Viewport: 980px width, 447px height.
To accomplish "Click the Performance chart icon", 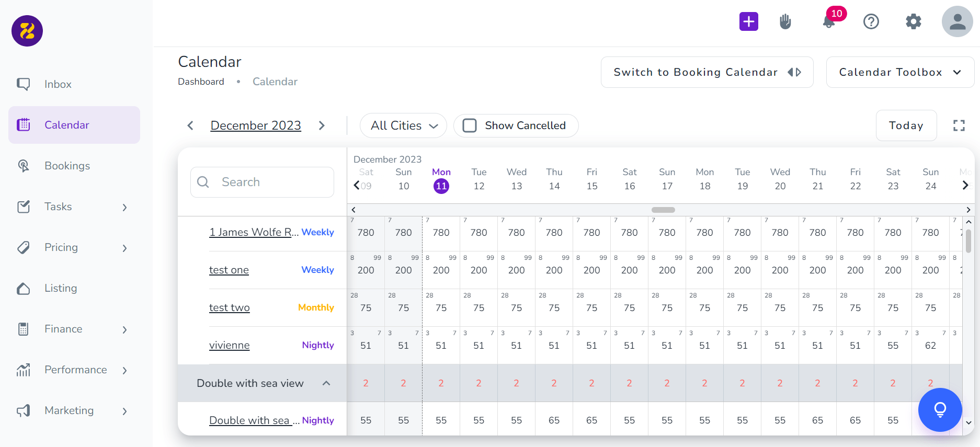I will pos(24,370).
